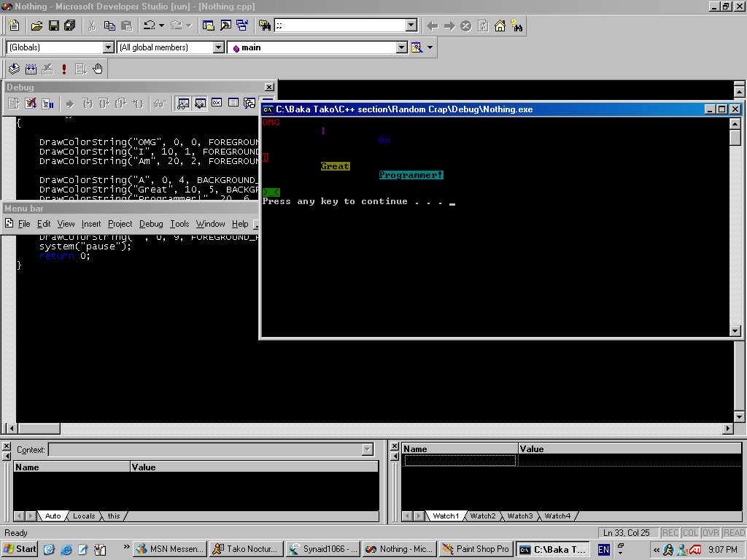Expand the (Globals) class dropdown
Viewport: 747px width, 560px height.
tap(109, 47)
